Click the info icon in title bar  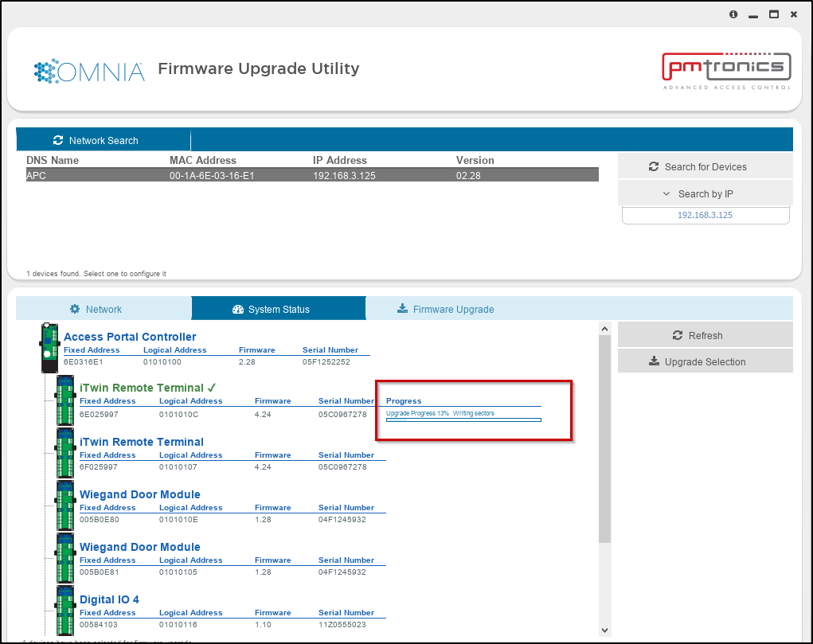click(x=733, y=14)
